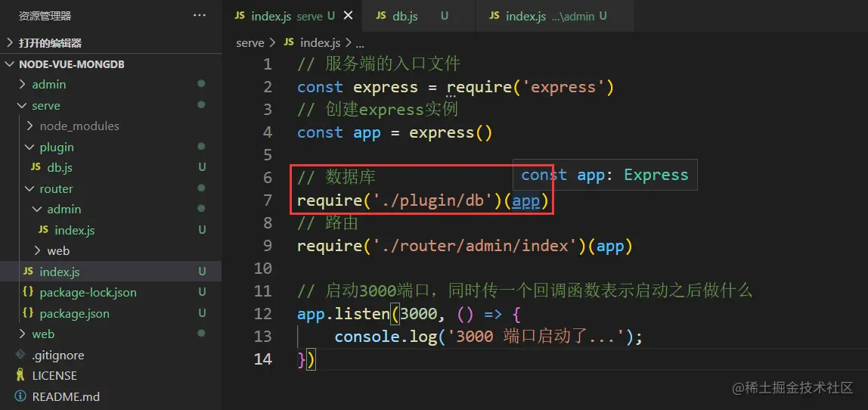Viewport: 868px width, 410px height.
Task: Click the U status badge beside db.js
Action: pyautogui.click(x=202, y=167)
